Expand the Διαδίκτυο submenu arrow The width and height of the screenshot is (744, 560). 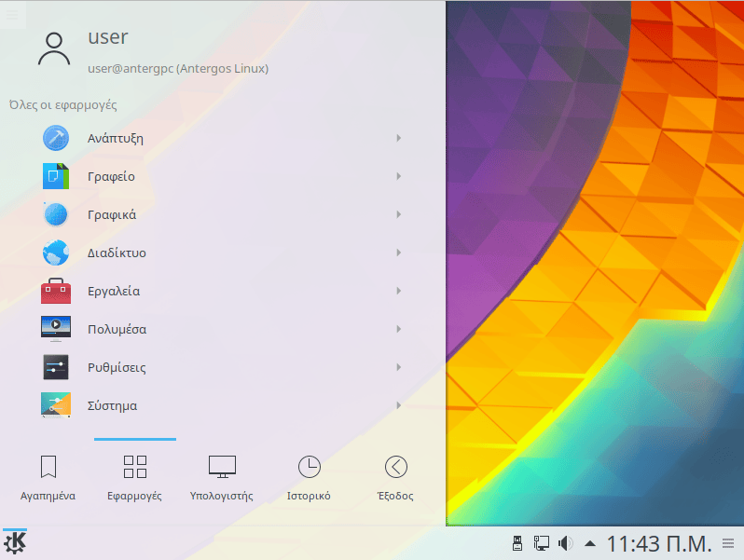399,253
